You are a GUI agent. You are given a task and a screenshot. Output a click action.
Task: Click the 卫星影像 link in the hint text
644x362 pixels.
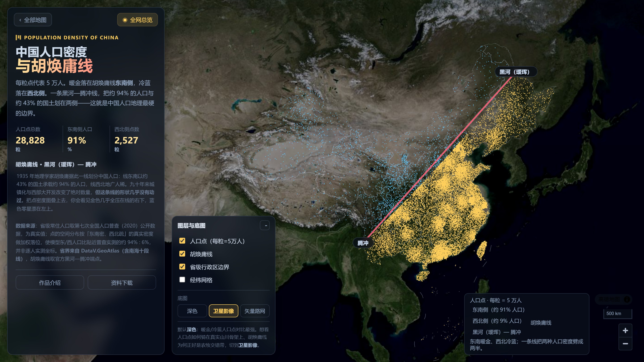248,345
